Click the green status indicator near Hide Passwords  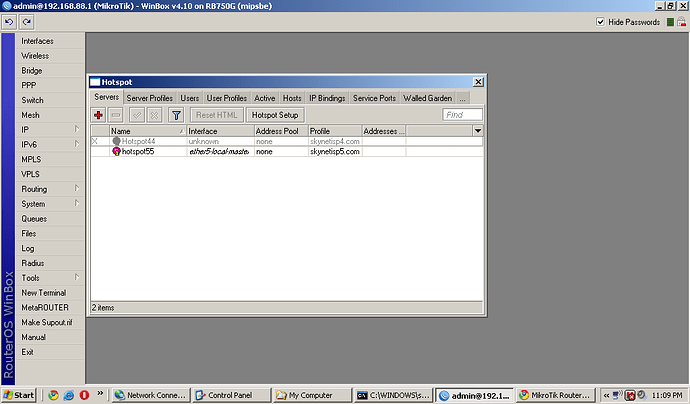point(670,22)
